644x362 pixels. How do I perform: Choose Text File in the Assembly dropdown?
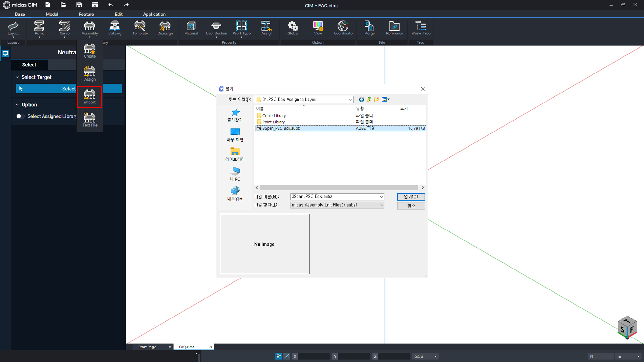[90, 120]
